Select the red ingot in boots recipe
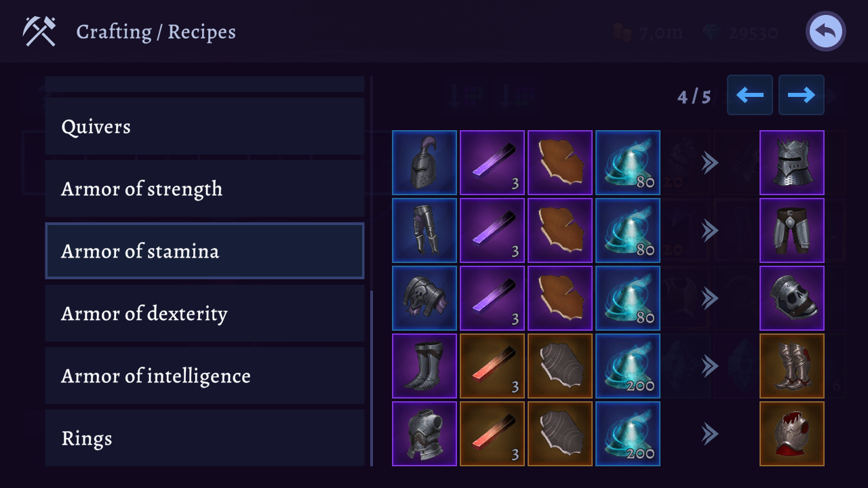The image size is (868, 488). tap(492, 366)
